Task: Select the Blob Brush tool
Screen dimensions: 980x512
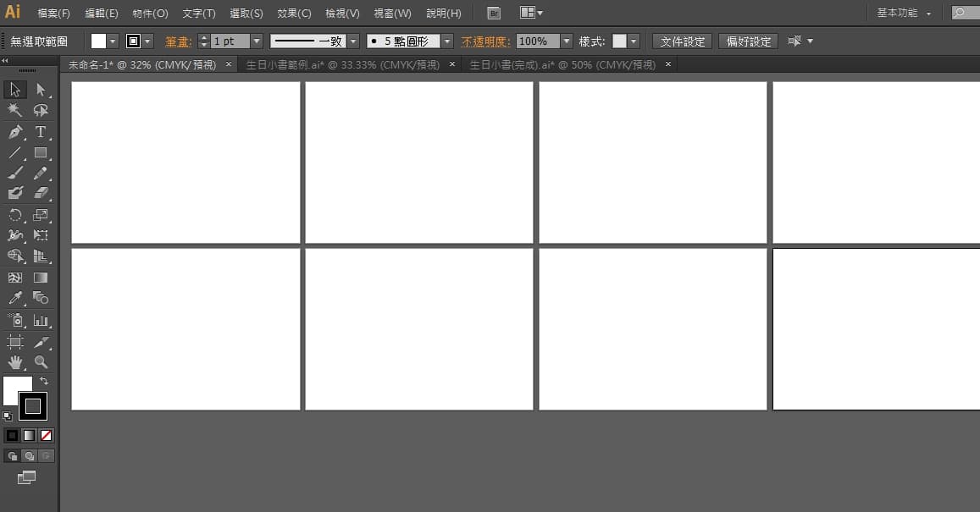Action: click(15, 193)
